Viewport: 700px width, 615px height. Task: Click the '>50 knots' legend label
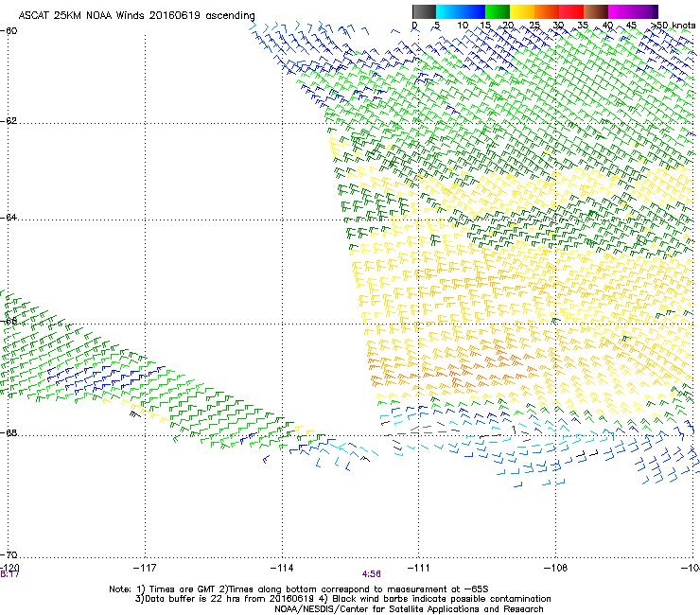(x=673, y=26)
